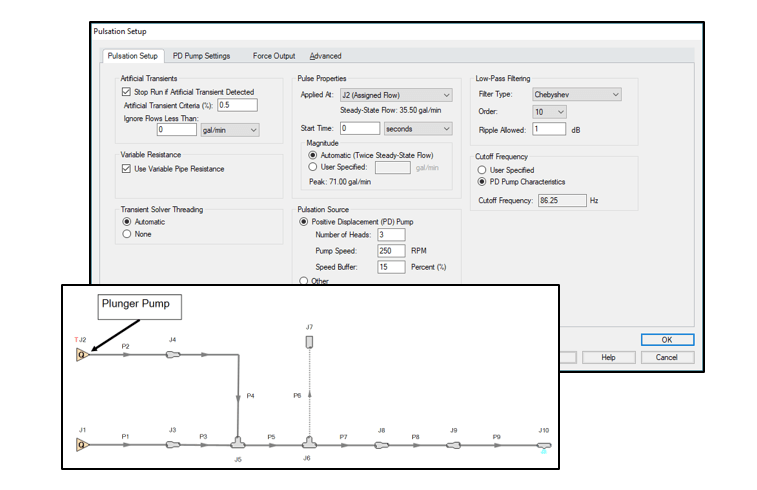The height and width of the screenshot is (490, 757).
Task: Select Other pulsation source option
Action: click(x=304, y=280)
